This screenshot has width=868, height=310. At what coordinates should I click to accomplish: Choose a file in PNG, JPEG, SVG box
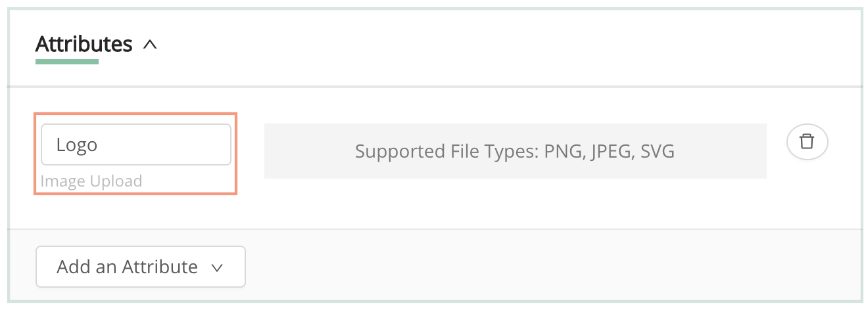(515, 151)
